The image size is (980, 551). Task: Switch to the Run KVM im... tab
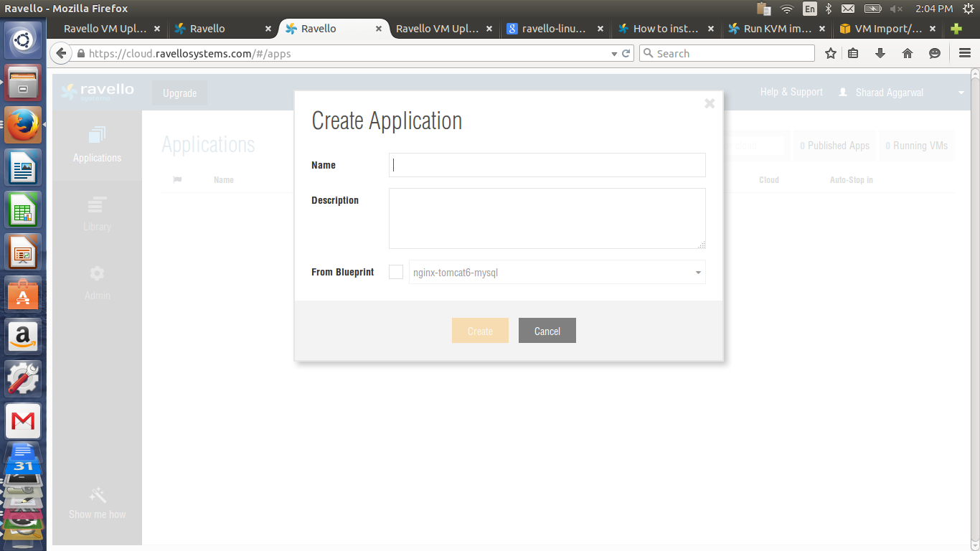tap(777, 29)
